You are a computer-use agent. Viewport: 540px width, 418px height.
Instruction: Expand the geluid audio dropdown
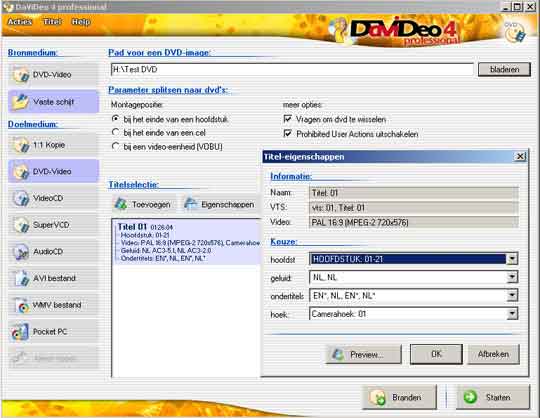click(x=512, y=277)
